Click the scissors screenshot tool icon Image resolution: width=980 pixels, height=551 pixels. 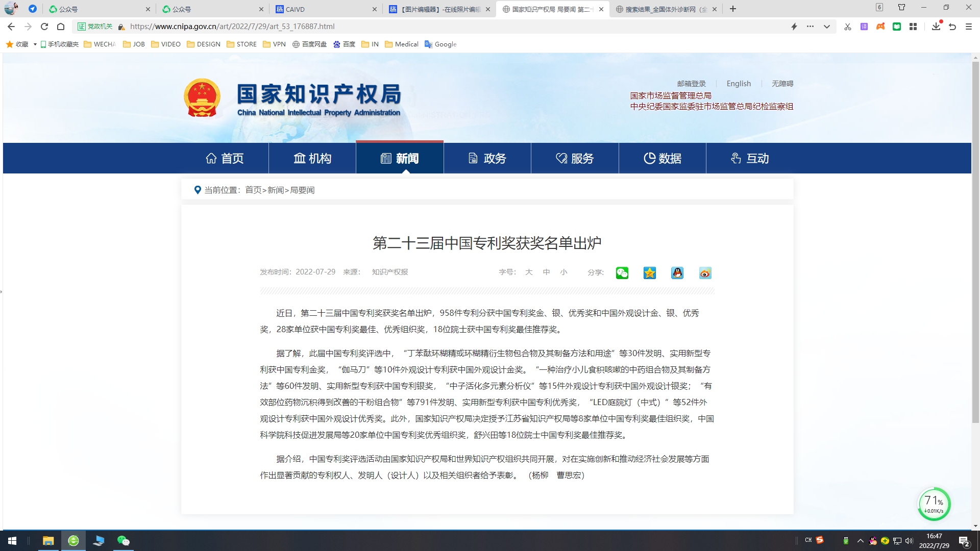tap(847, 27)
